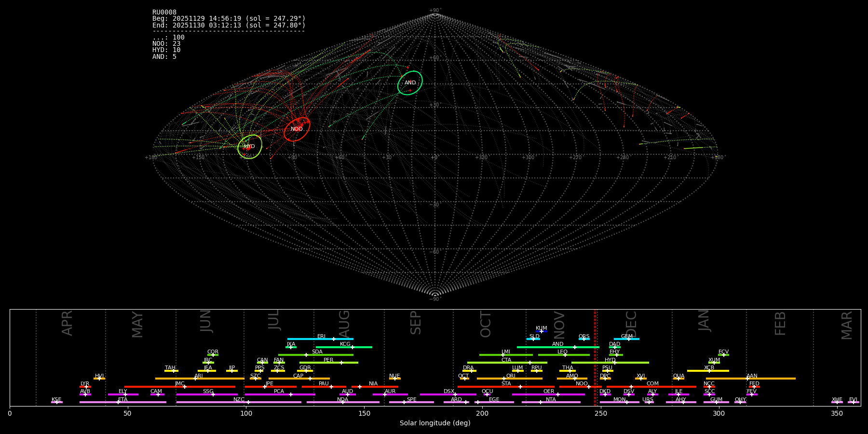Image resolution: width=868 pixels, height=434 pixels.
Task: Click the AUR shower bar in timeline
Action: pyautogui.click(x=390, y=394)
